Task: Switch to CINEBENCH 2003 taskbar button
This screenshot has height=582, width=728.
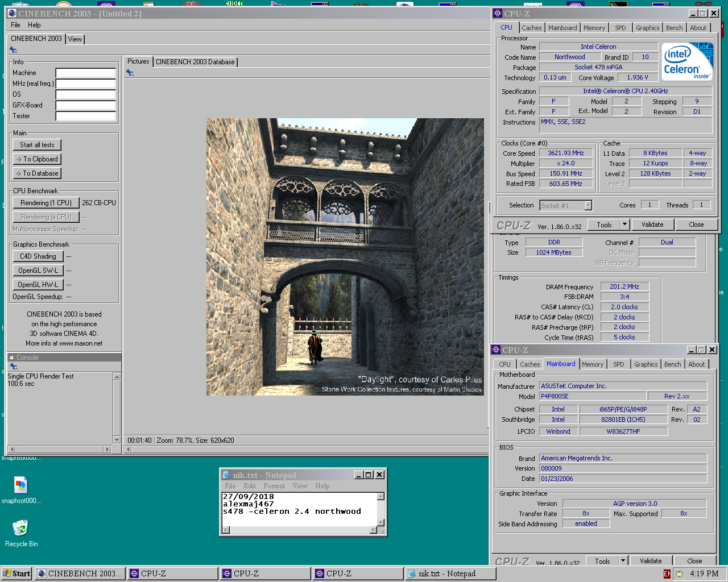Action: (80, 573)
